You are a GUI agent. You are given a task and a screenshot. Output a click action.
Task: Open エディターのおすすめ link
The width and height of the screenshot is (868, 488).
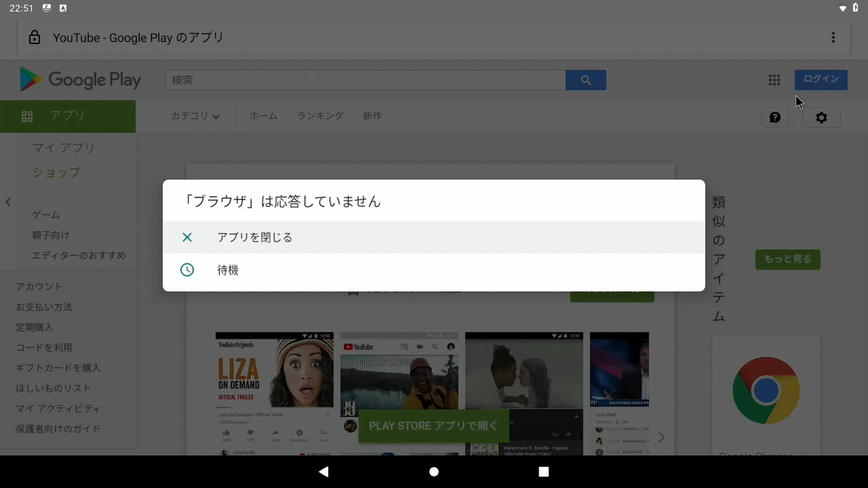pyautogui.click(x=79, y=255)
